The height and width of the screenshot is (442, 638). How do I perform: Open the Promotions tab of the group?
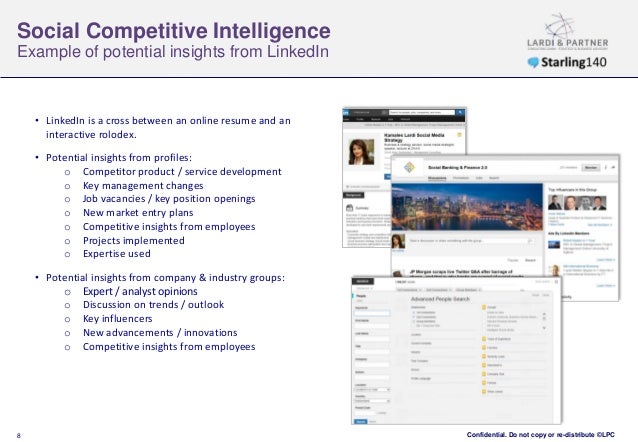tap(461, 178)
